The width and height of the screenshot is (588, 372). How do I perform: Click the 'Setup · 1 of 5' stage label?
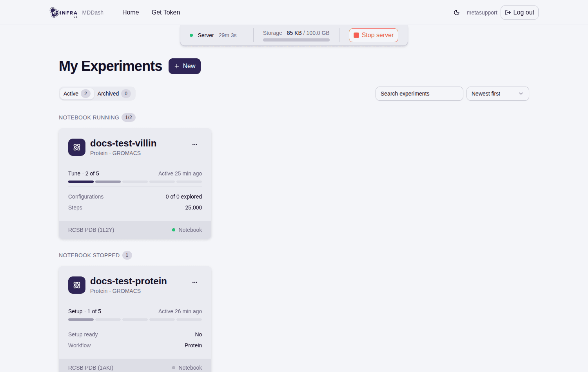pos(85,311)
